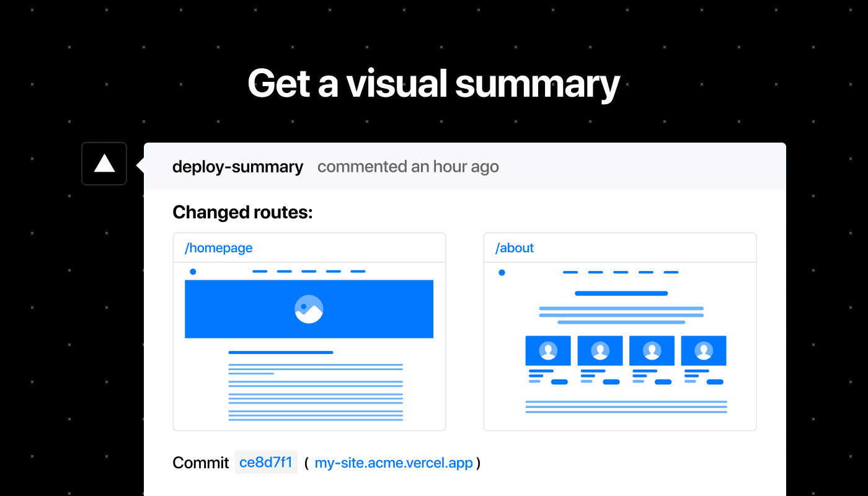Click first nav item in /homepage preview
Image resolution: width=868 pixels, height=496 pixels.
click(260, 272)
